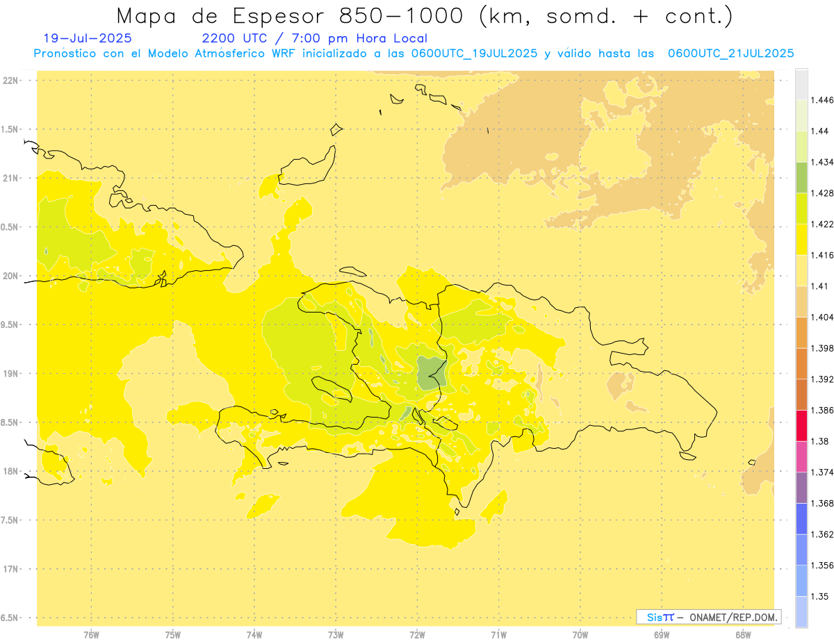This screenshot has height=644, width=834.
Task: Click the bright yellow legend swatch between 1.416 and 1.422
Action: pos(801,240)
